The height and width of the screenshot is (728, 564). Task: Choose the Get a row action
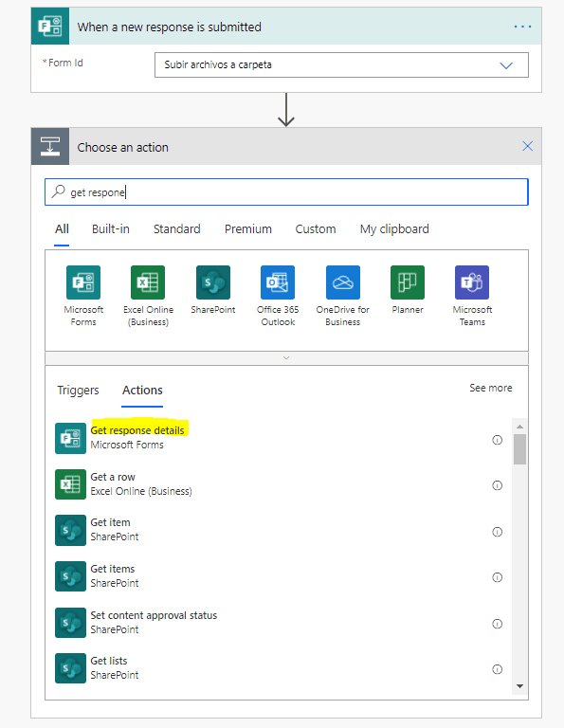279,484
